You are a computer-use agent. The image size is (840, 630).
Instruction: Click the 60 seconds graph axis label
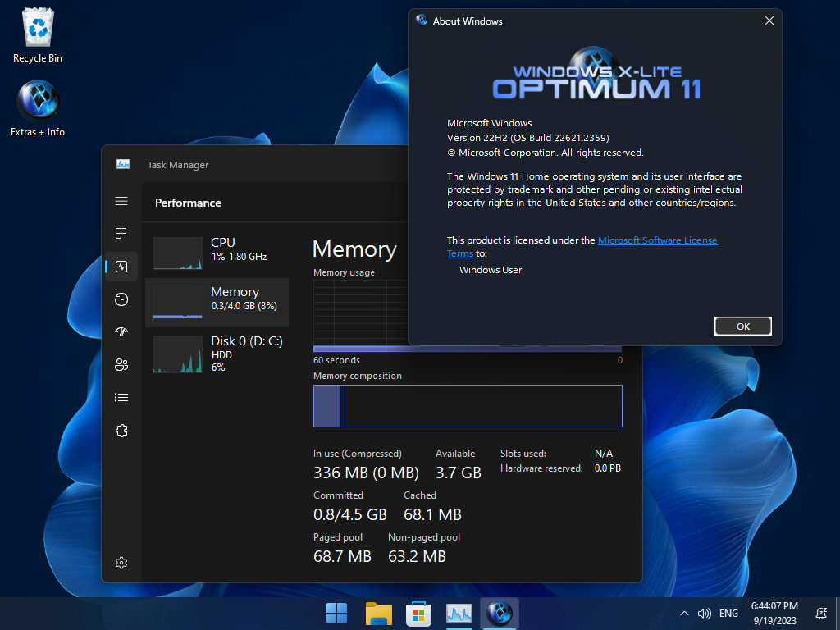click(336, 361)
